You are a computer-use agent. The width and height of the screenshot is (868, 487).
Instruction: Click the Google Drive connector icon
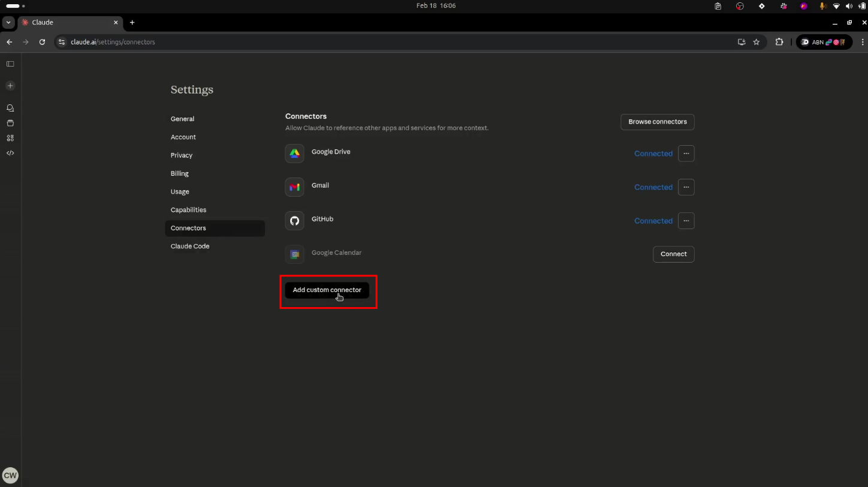(x=294, y=154)
